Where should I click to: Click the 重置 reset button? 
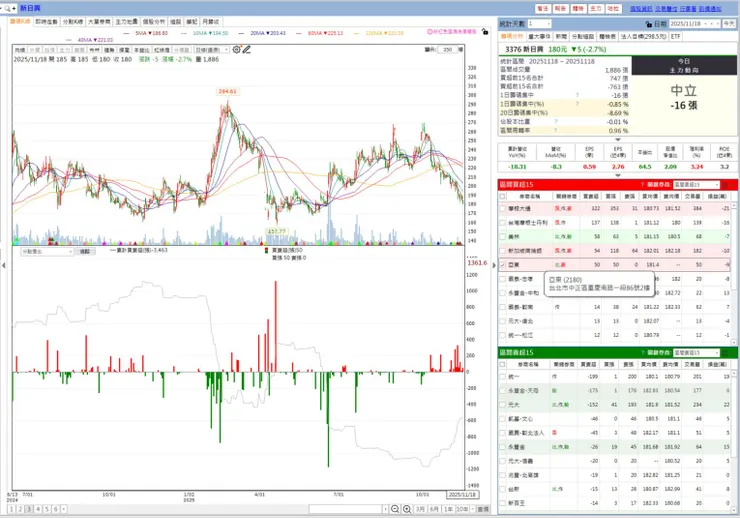483,509
